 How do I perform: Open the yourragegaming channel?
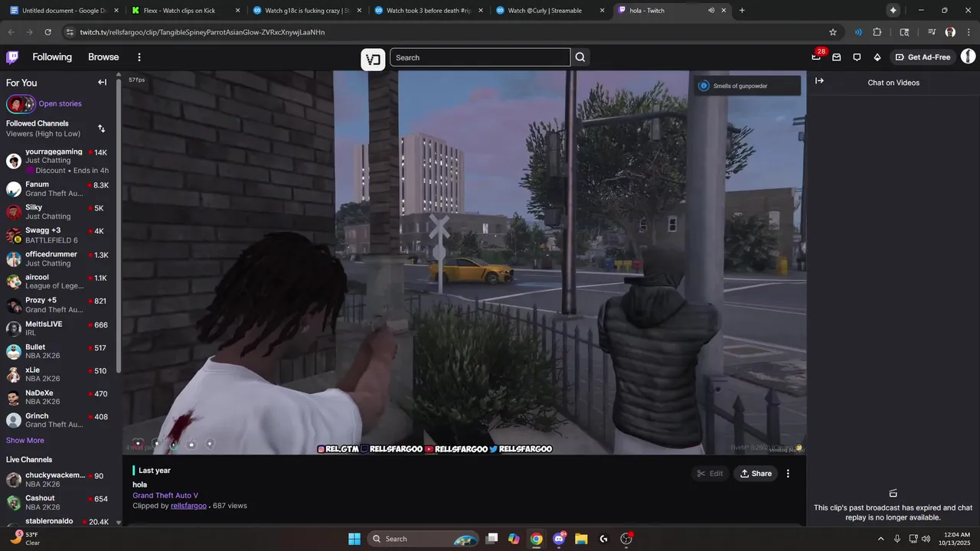pyautogui.click(x=58, y=161)
